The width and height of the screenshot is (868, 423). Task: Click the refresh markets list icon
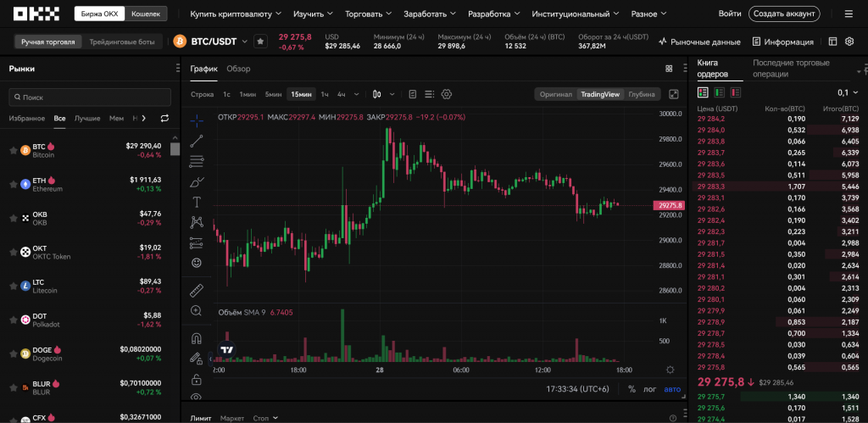[x=164, y=118]
